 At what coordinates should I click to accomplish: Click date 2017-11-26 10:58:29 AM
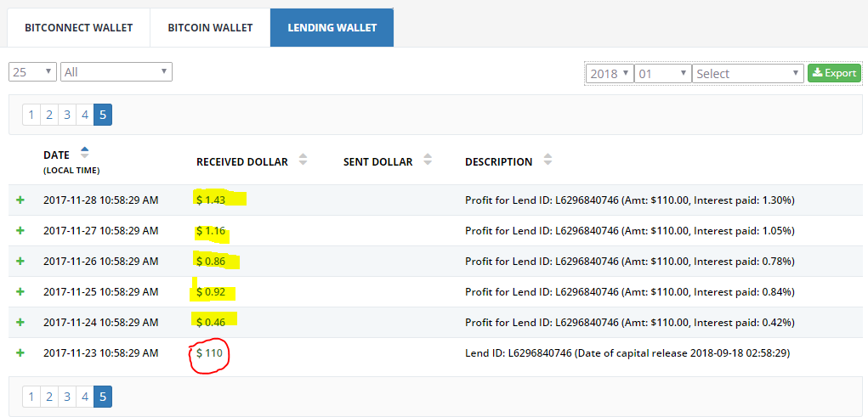101,261
